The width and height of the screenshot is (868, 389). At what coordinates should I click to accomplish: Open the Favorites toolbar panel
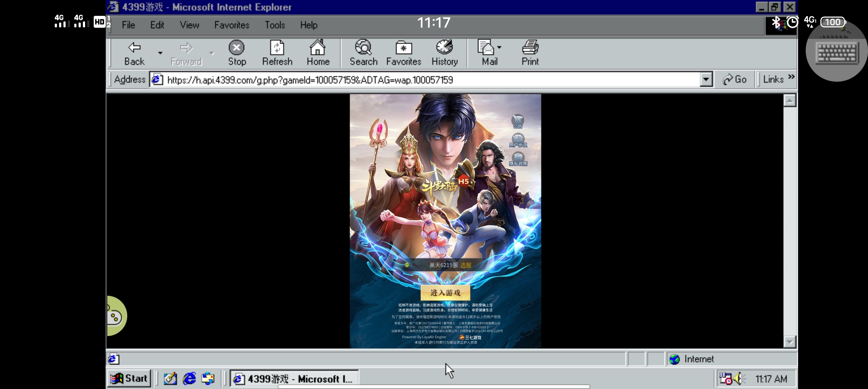404,53
